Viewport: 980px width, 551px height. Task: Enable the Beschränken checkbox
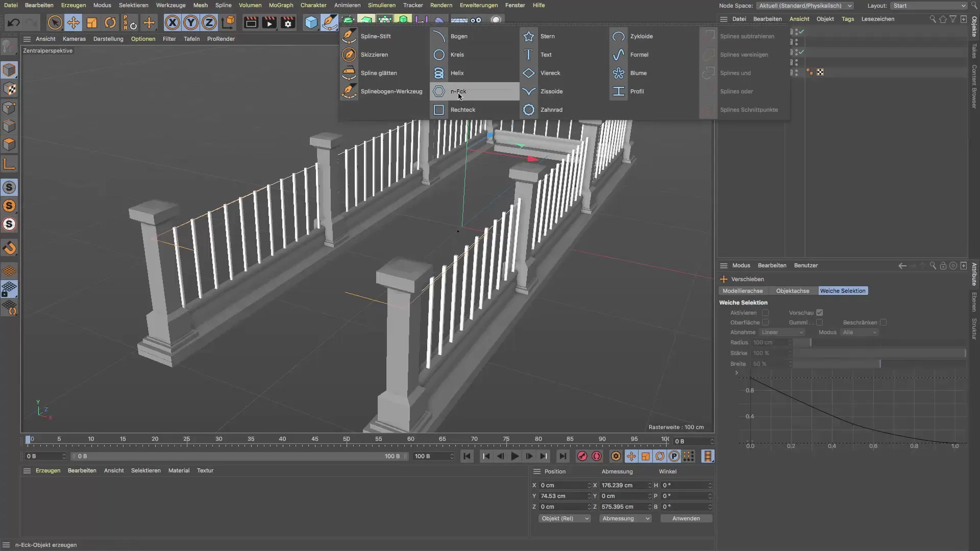tap(883, 322)
